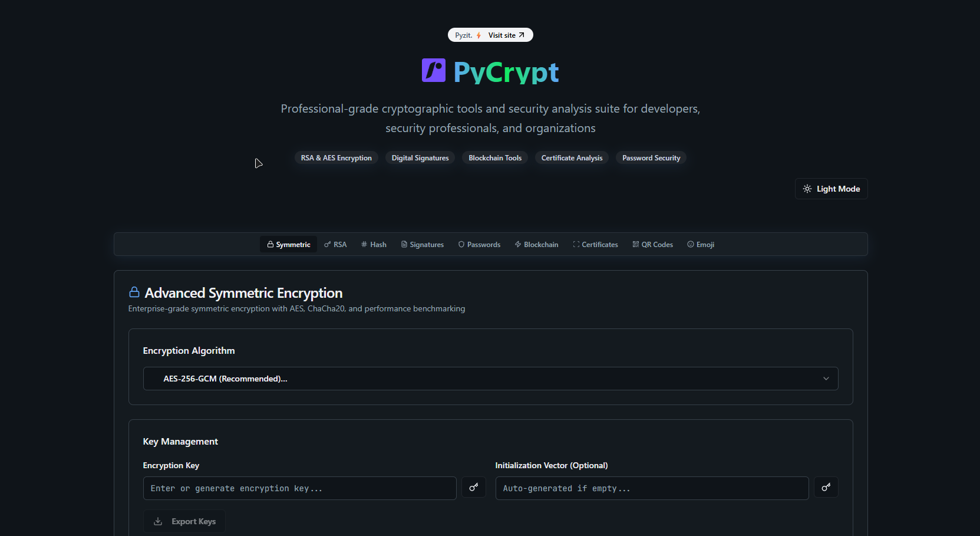980x536 pixels.
Task: Switch to the RSA tab
Action: pyautogui.click(x=335, y=245)
